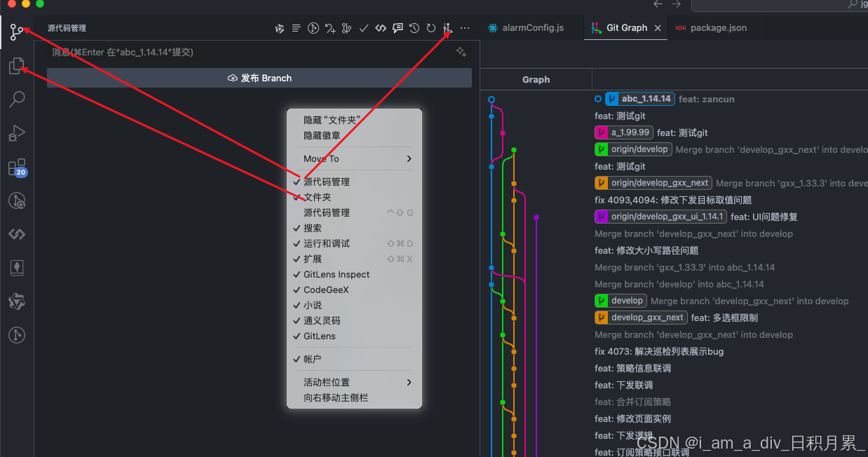This screenshot has height=457, width=868.
Task: Click the develop branch label in Git Graph
Action: tap(620, 300)
